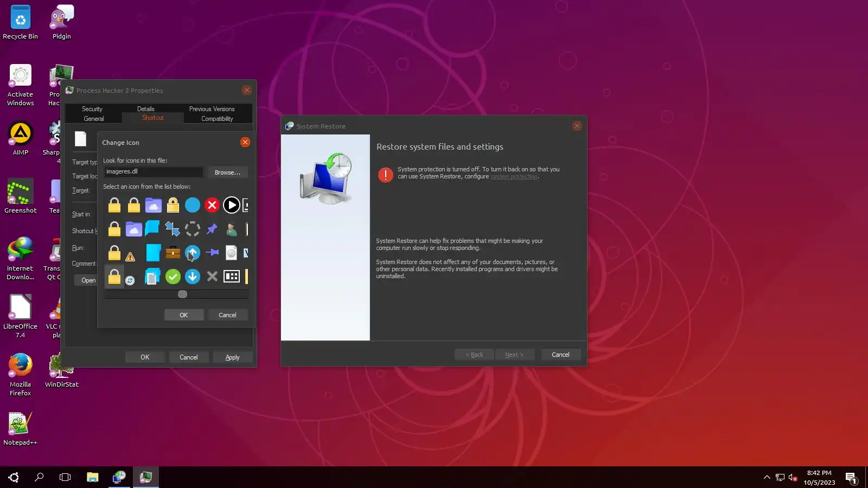
Task: Open taskbar search magnifier
Action: [x=39, y=477]
